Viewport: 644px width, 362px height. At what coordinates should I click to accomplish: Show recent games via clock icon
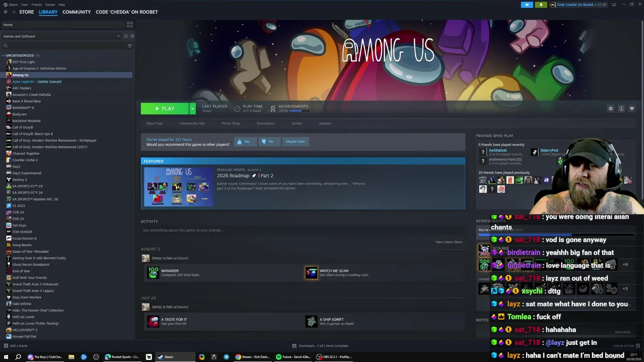click(126, 36)
